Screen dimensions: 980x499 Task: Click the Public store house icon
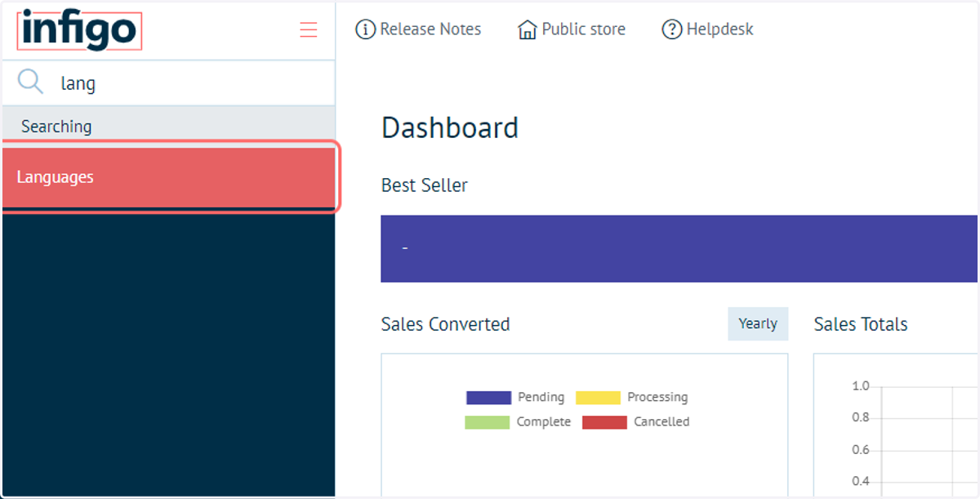coord(528,29)
